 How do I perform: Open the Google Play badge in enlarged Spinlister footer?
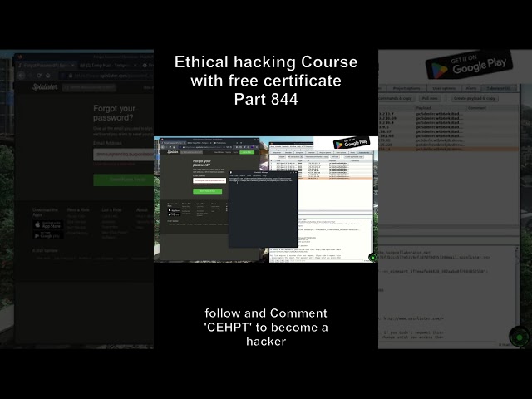click(x=48, y=235)
